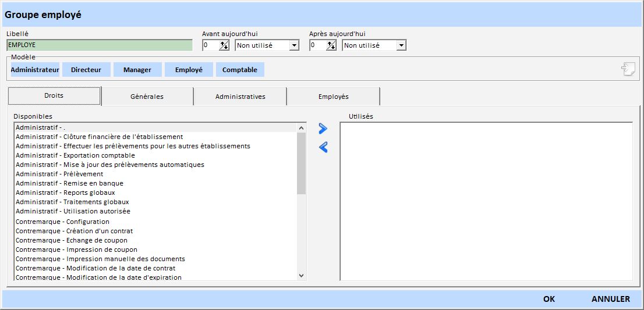Switch to the Administratives tab

point(240,97)
